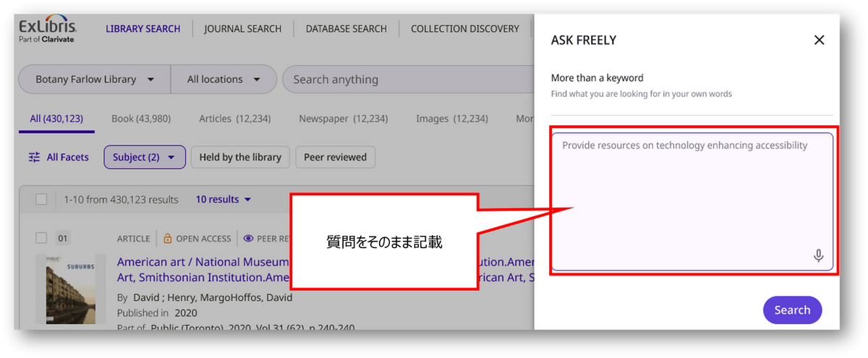This screenshot has width=868, height=358.
Task: Open the Subject (2) filter dropdown
Action: coord(145,157)
